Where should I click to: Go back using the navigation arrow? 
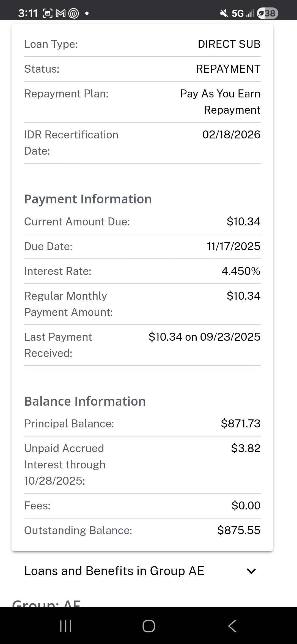pos(232,626)
